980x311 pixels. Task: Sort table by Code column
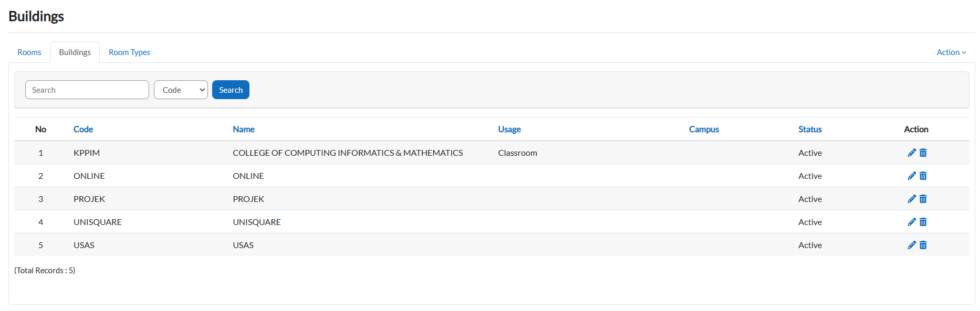[83, 129]
